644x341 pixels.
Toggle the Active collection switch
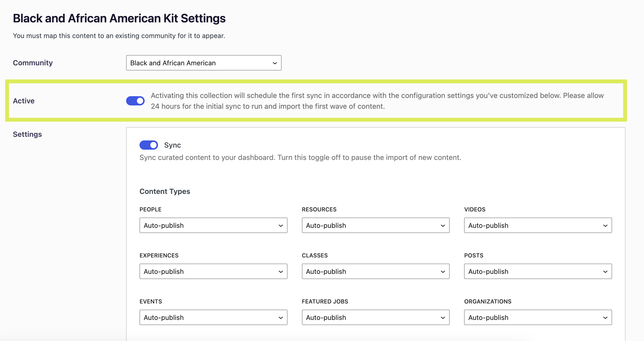click(x=135, y=101)
